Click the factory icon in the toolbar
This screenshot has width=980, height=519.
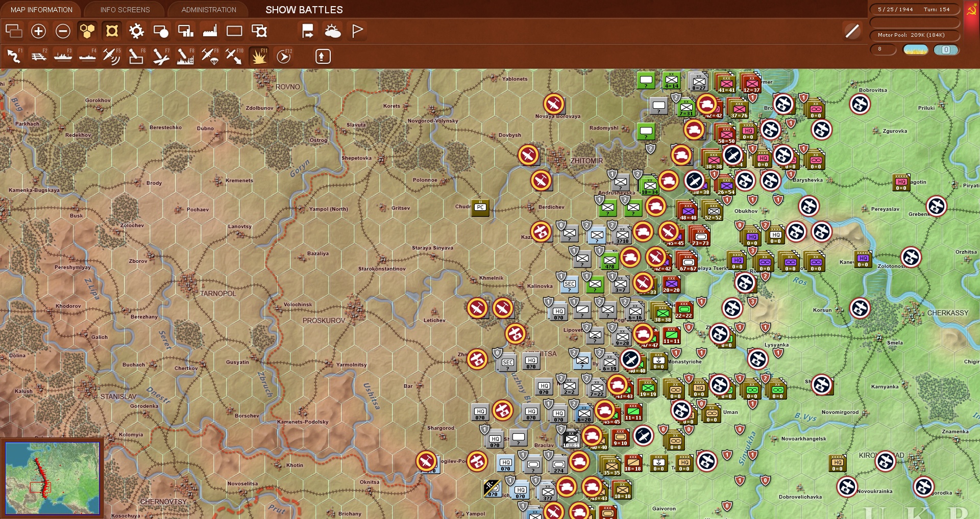pos(210,31)
